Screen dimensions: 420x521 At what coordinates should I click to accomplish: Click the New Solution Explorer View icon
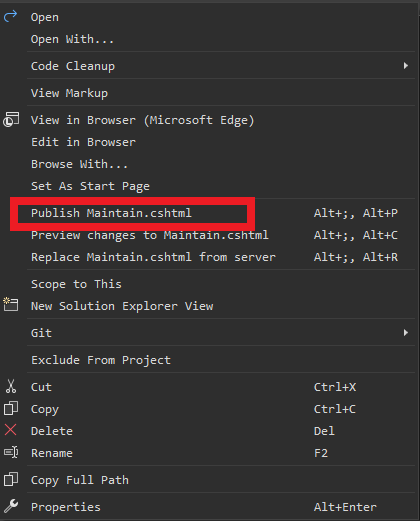coord(11,305)
